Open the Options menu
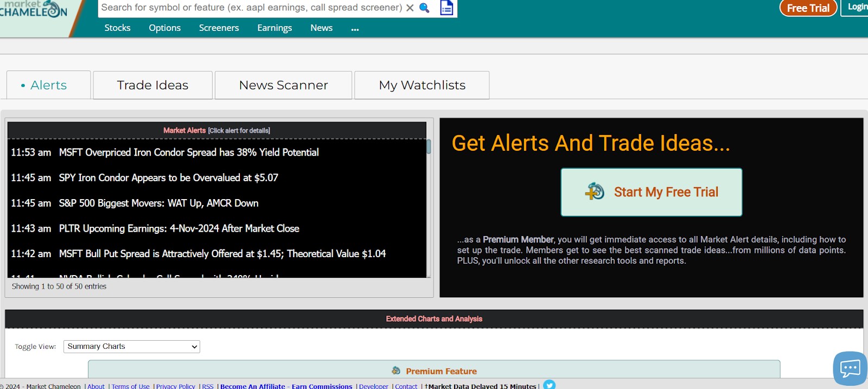Viewport: 868px width, 389px height. click(x=165, y=28)
